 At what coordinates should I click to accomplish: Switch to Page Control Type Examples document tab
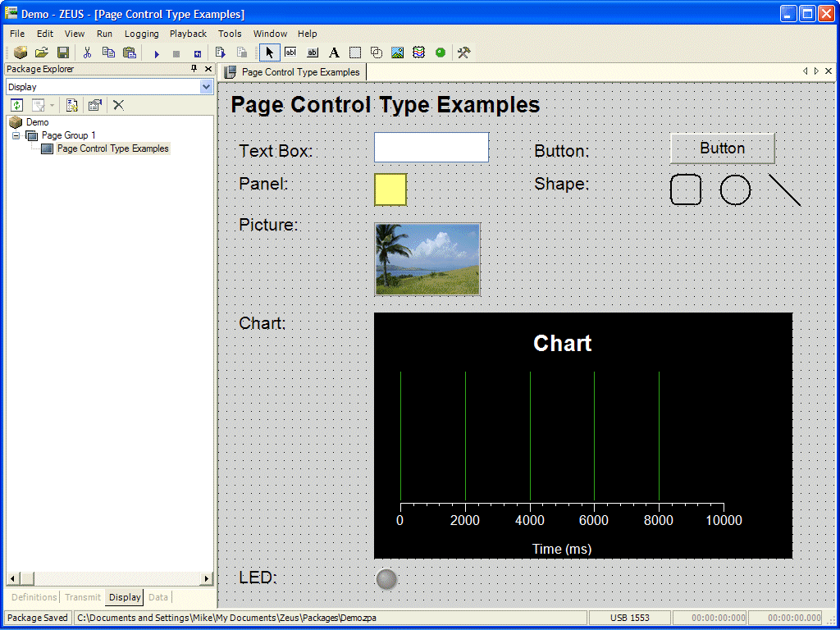[293, 72]
